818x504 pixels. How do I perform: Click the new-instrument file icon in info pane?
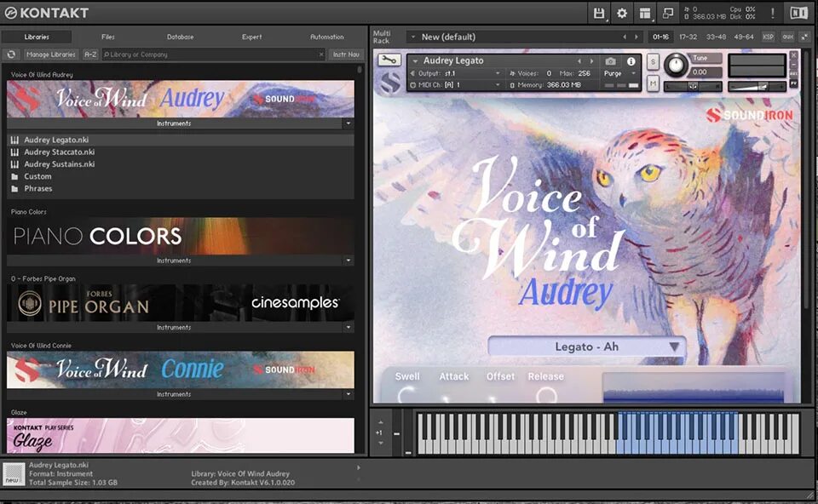pos(14,473)
